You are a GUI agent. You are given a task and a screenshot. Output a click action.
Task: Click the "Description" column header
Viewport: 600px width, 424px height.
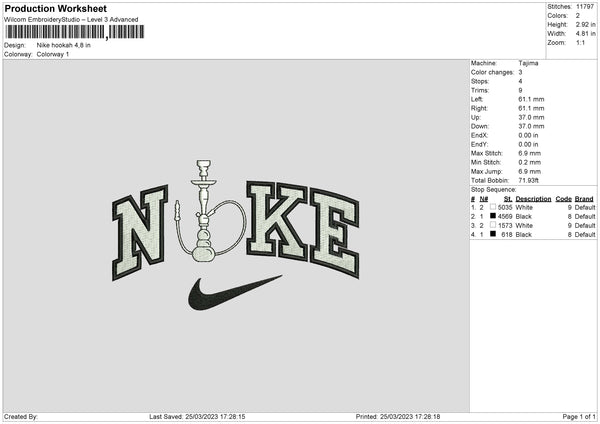[x=533, y=199]
